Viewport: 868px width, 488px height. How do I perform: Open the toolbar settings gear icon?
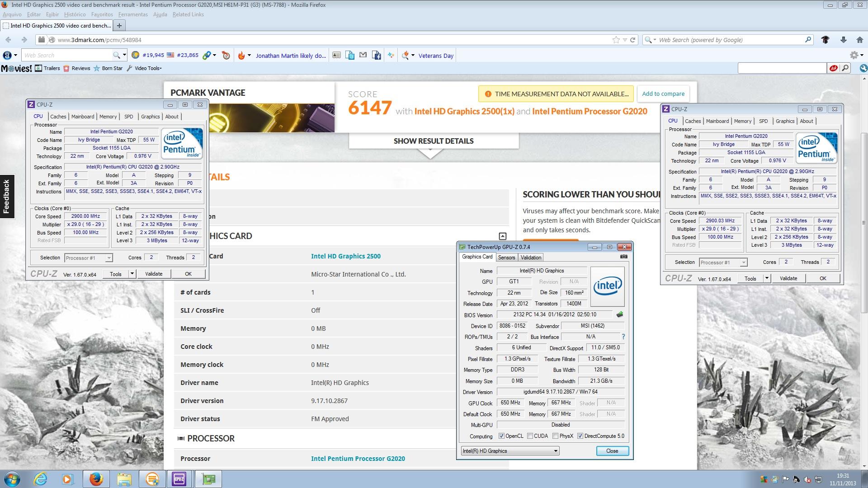click(x=854, y=55)
